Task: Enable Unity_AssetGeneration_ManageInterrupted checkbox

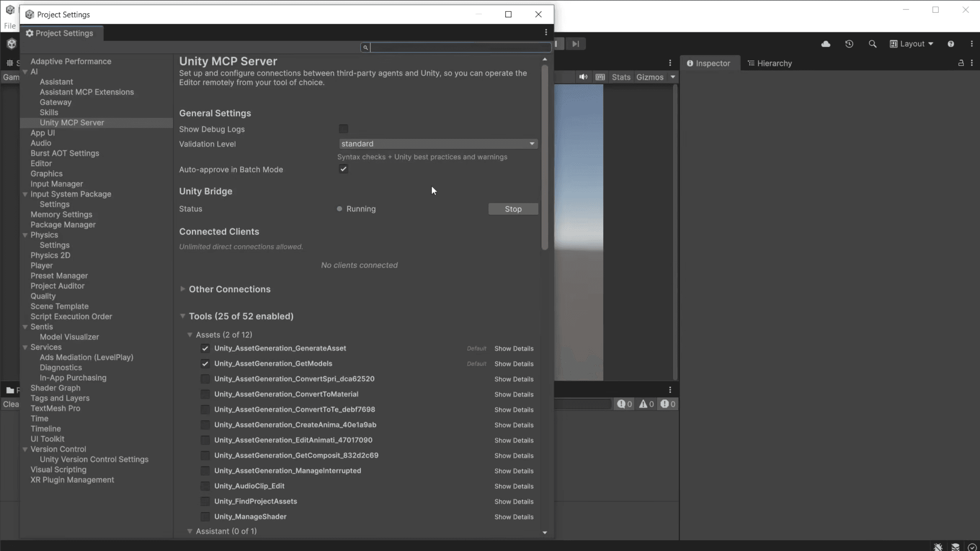Action: coord(205,471)
